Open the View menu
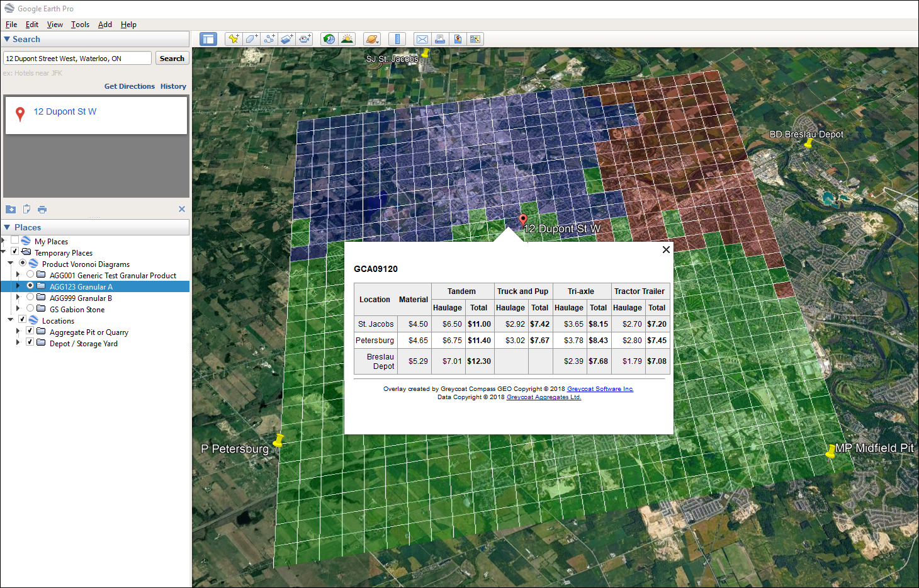The image size is (919, 588). (55, 25)
